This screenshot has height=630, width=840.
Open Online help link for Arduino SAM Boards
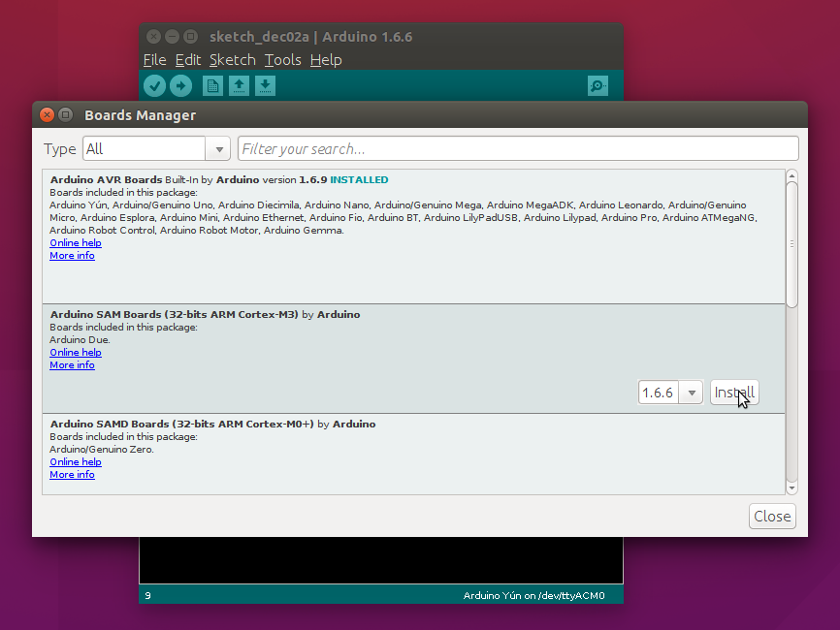[x=76, y=353]
